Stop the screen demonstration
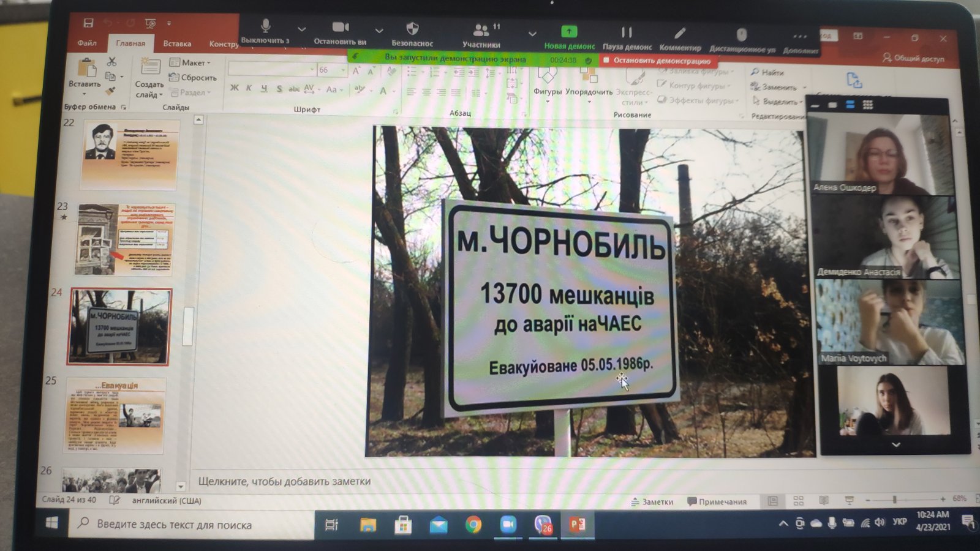Image resolution: width=980 pixels, height=551 pixels. pos(657,61)
